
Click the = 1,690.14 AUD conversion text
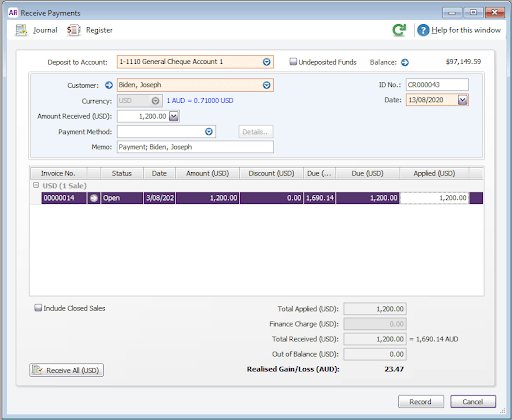click(x=434, y=339)
